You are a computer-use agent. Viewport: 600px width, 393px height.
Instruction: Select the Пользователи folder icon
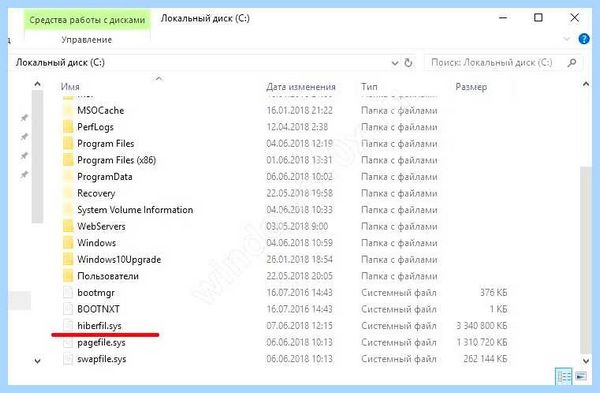click(68, 276)
